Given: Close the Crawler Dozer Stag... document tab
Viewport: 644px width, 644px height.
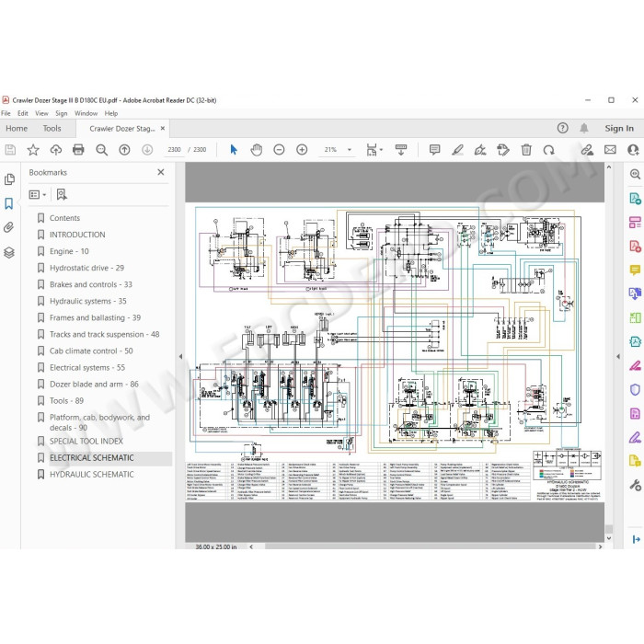Looking at the screenshot, I should 163,129.
